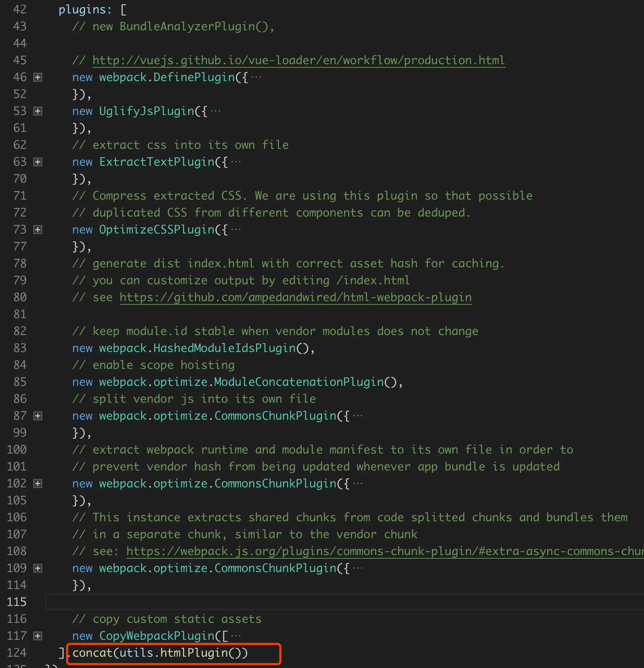The image size is (644, 668).
Task: Click the ellipsis after webpack.DefinePlugin({
Action: 256,77
